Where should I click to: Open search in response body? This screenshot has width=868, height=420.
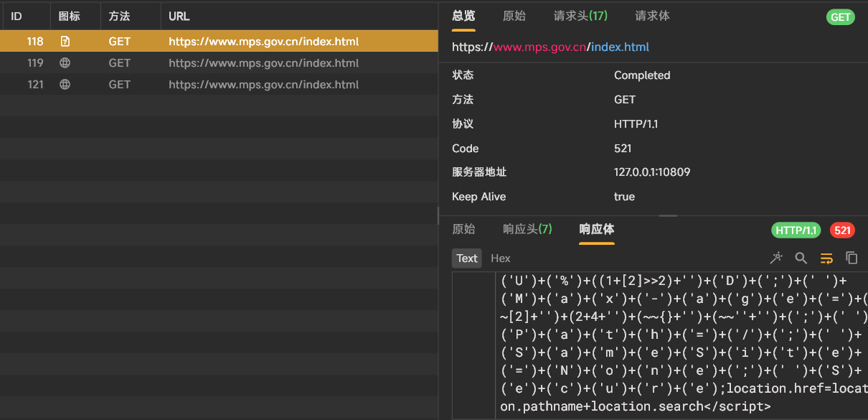pos(801,258)
